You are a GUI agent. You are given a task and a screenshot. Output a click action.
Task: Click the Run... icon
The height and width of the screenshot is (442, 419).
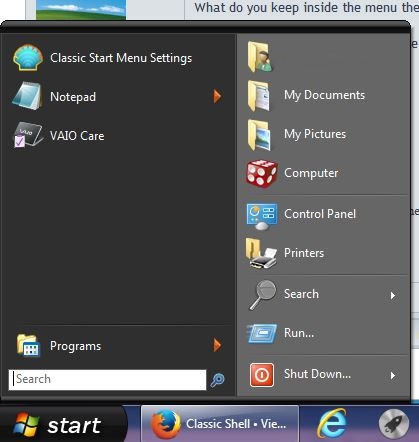click(x=262, y=333)
